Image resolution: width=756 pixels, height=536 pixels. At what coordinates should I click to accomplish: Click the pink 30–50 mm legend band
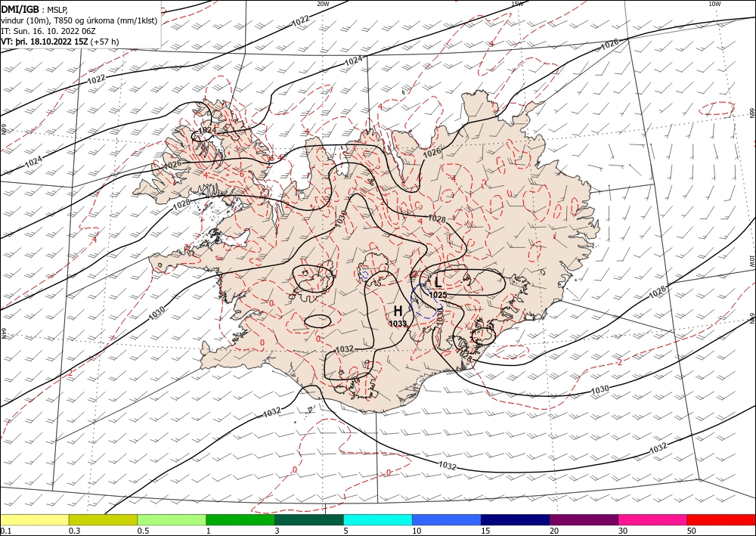[652, 519]
